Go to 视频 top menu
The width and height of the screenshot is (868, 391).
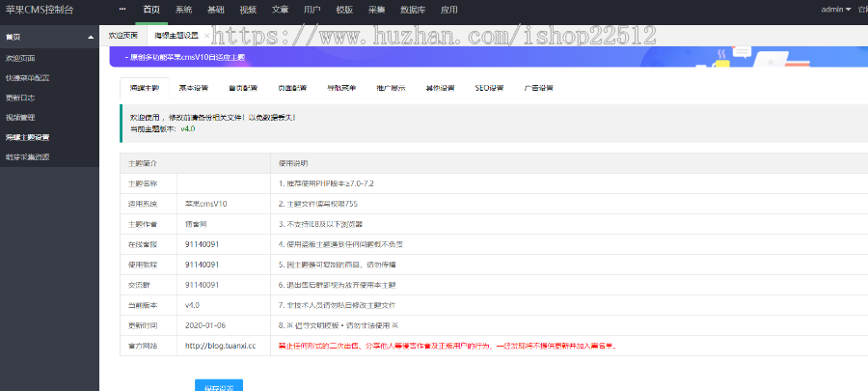(248, 10)
